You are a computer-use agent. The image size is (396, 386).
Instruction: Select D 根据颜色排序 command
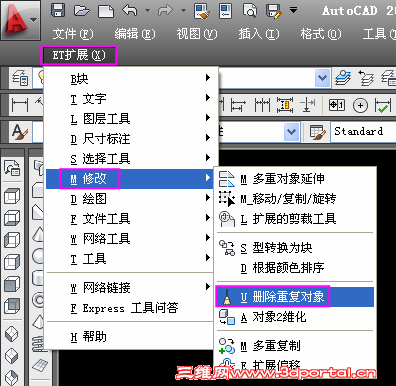click(295, 268)
